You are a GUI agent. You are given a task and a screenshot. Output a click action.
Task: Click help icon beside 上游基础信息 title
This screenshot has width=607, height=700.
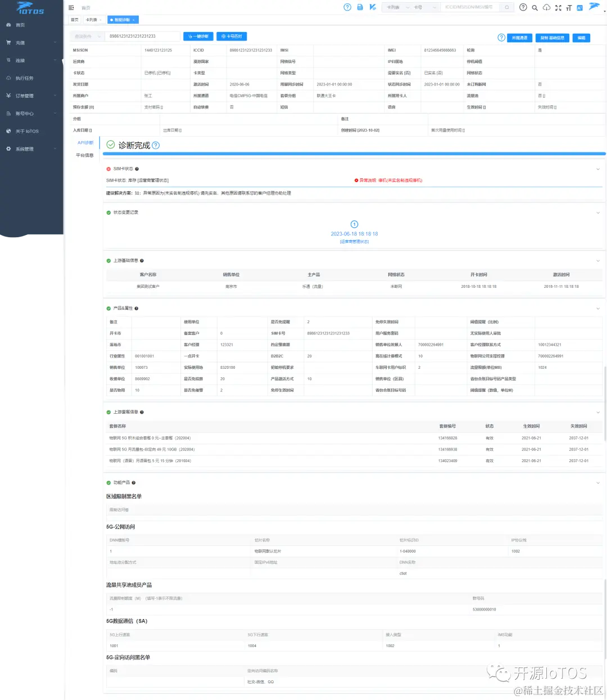(142, 260)
